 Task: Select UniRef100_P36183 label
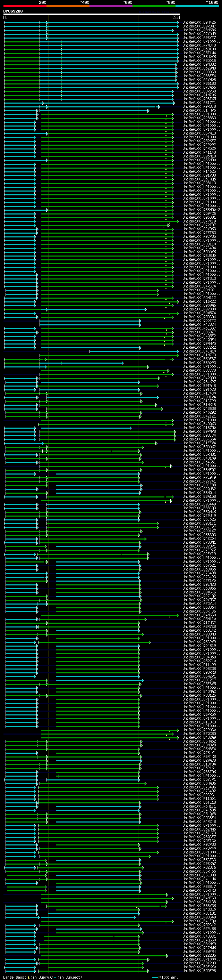(x=199, y=84)
